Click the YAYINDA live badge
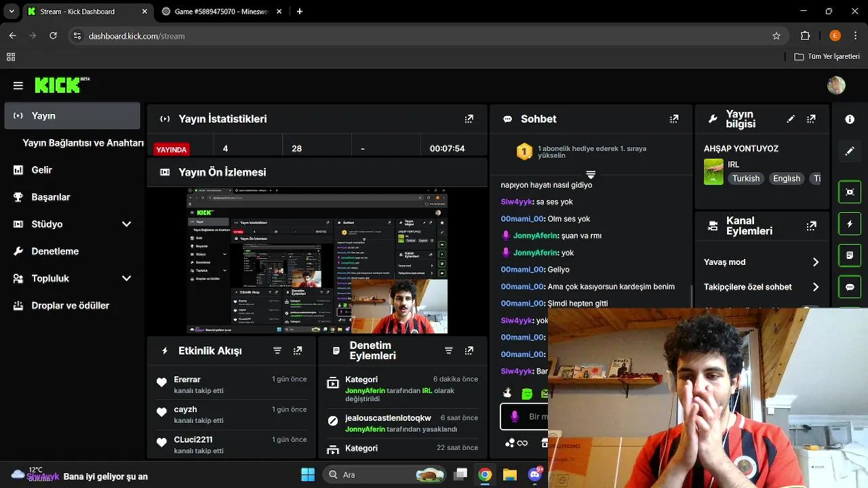The width and height of the screenshot is (868, 488). coord(172,150)
